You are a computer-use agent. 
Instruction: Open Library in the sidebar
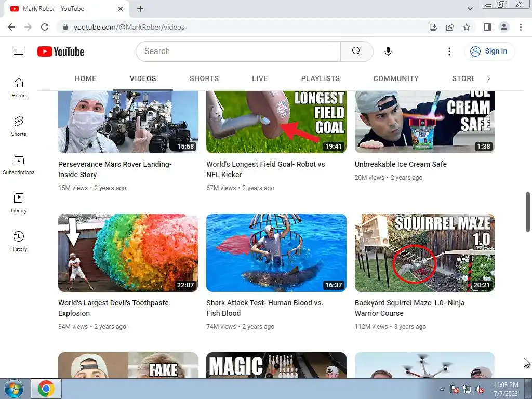coord(19,203)
